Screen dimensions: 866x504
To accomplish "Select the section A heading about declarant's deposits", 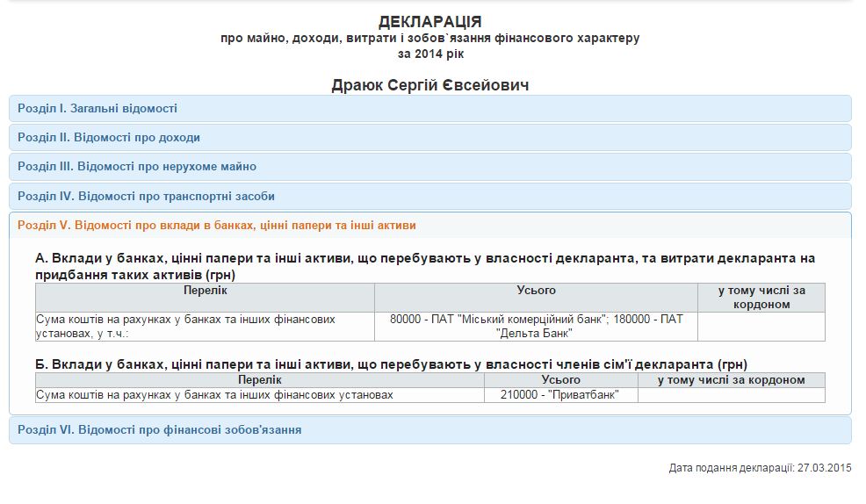I will (425, 266).
